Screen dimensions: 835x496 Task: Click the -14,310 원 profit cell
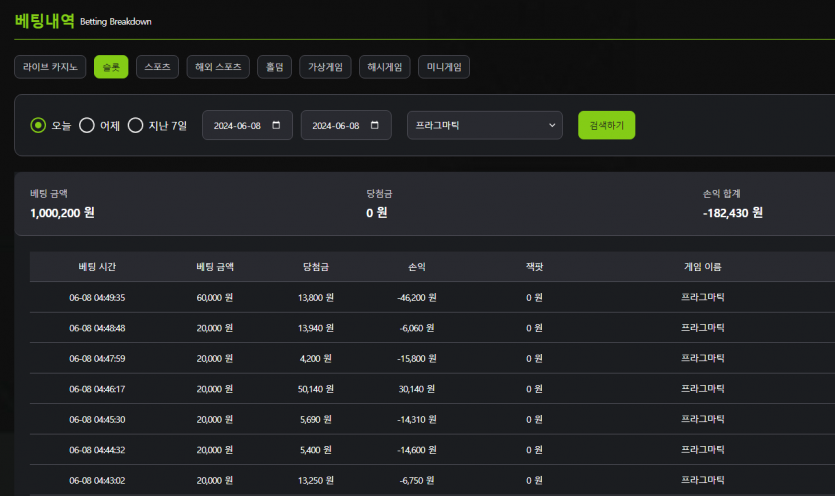point(417,420)
